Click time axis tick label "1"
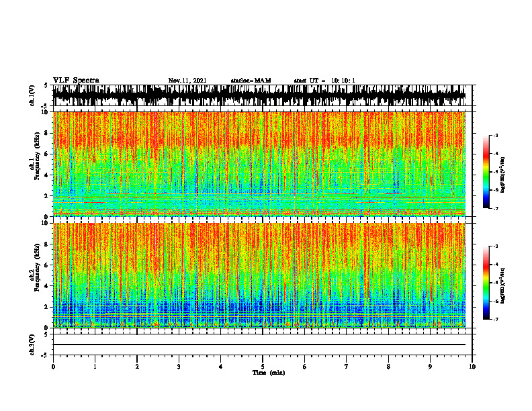This screenshot has width=532, height=411. point(95,367)
